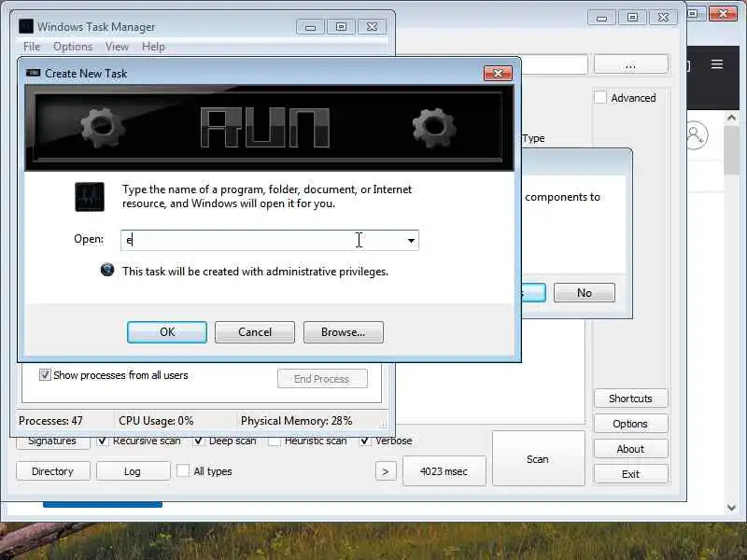Enable Heuristic scan checkbox

pyautogui.click(x=274, y=441)
